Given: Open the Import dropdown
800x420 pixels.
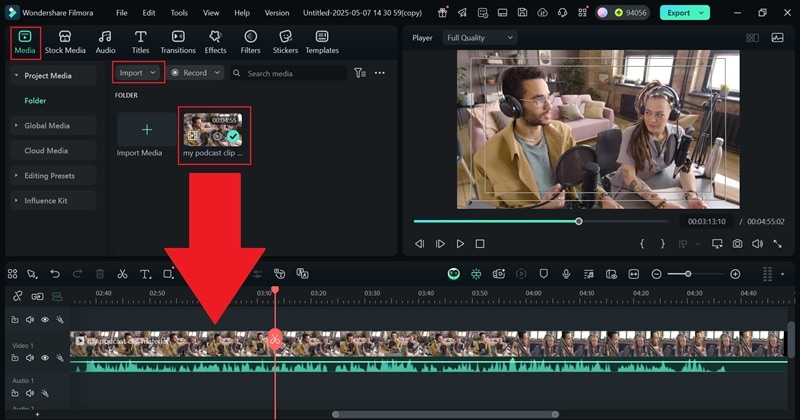Looking at the screenshot, I should pos(138,72).
